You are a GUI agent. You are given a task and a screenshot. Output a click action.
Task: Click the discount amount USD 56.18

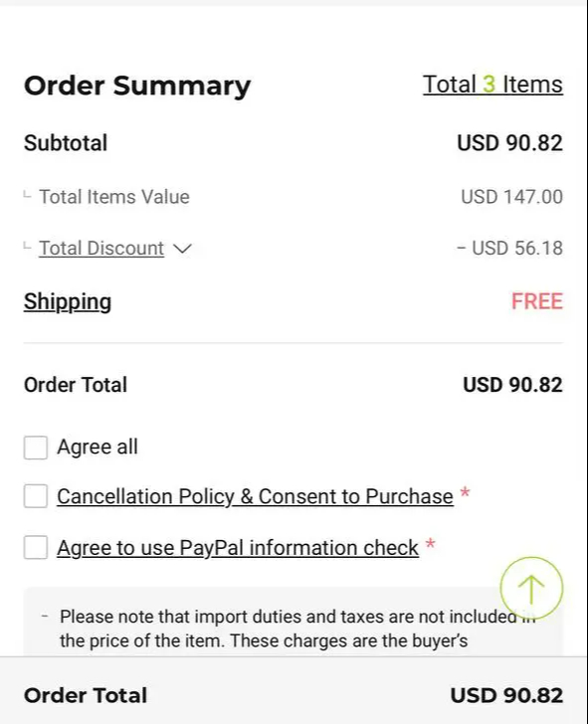510,249
